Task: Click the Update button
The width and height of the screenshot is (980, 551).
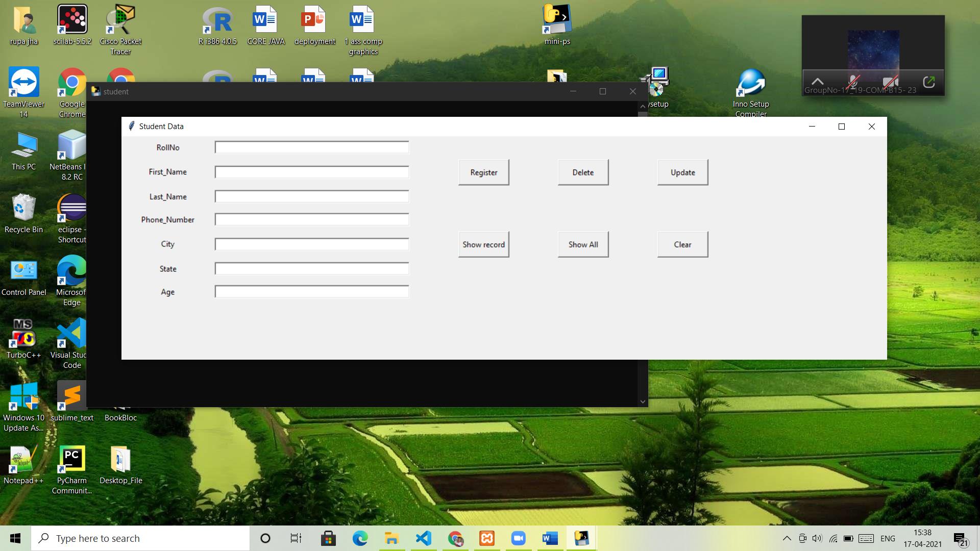Action: [682, 172]
